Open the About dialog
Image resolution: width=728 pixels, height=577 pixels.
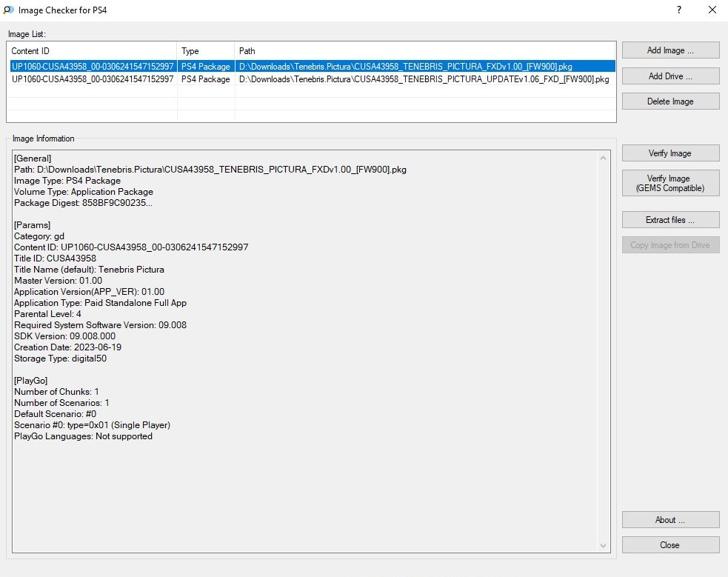(x=670, y=520)
